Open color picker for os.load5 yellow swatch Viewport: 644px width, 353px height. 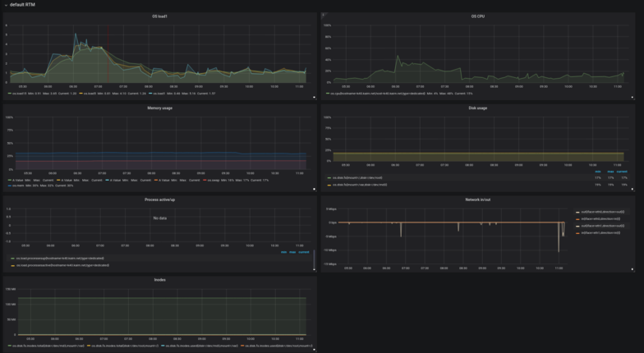click(x=81, y=94)
